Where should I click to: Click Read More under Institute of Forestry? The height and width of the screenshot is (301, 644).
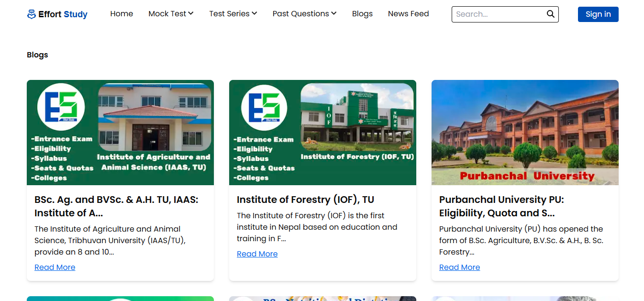[257, 254]
